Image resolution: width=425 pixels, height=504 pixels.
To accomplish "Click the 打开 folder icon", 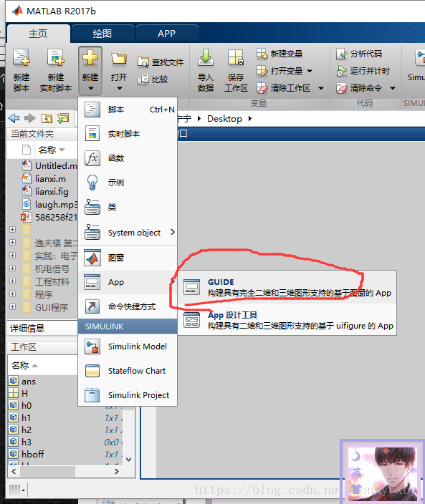I will [x=119, y=59].
